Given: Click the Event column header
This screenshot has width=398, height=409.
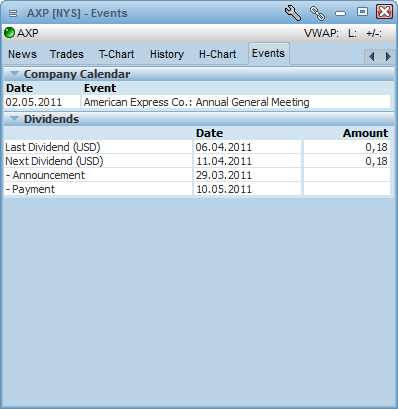Looking at the screenshot, I should (x=100, y=88).
